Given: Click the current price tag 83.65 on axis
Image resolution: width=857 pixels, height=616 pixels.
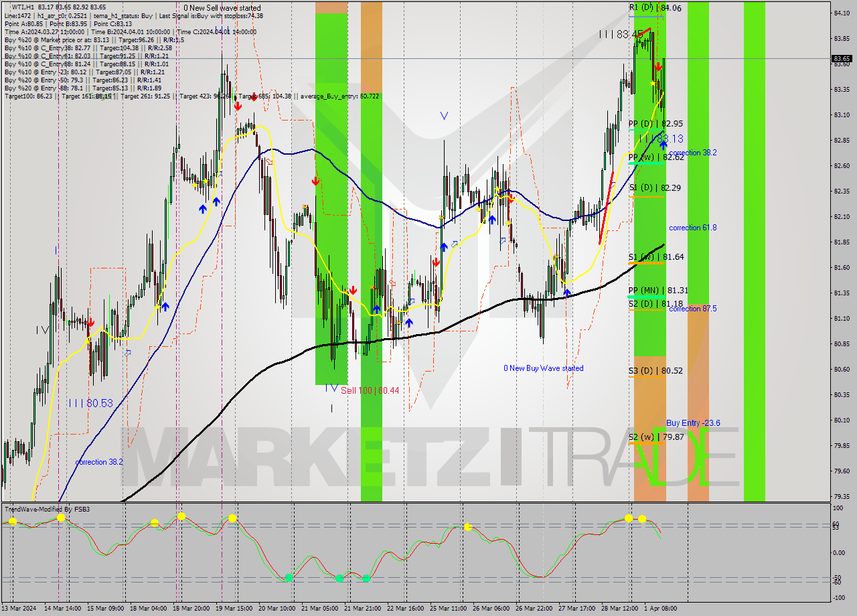Looking at the screenshot, I should [x=842, y=59].
